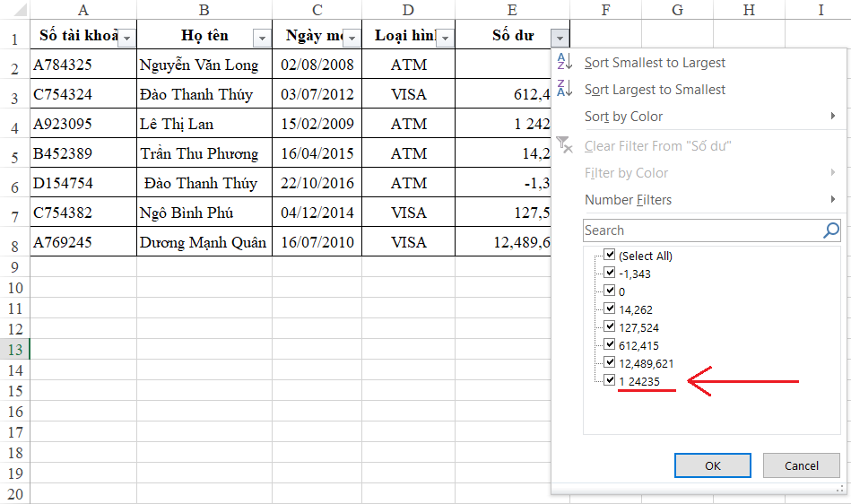Select column G header
The height and width of the screenshot is (504, 851).
(x=677, y=10)
